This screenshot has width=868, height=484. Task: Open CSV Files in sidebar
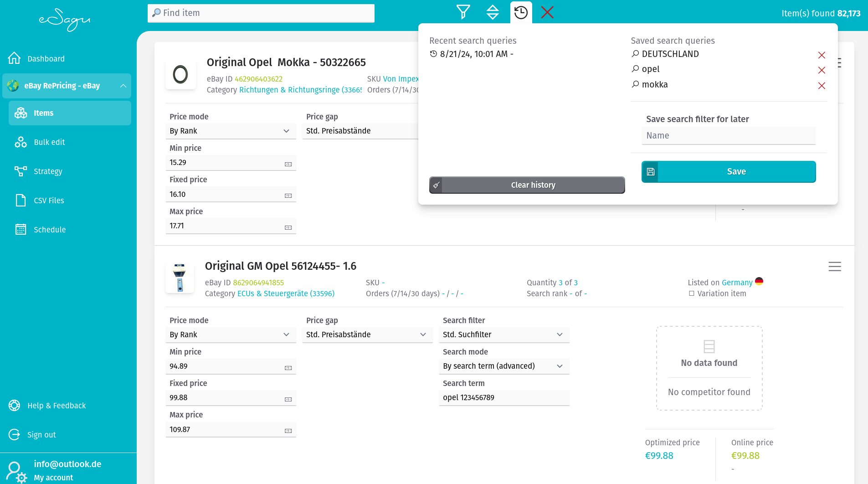coord(49,201)
